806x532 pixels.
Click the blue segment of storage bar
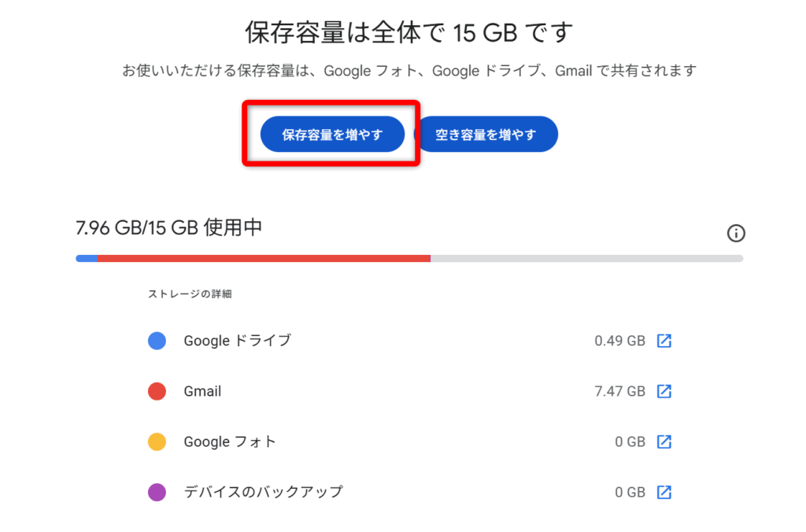pyautogui.click(x=87, y=258)
